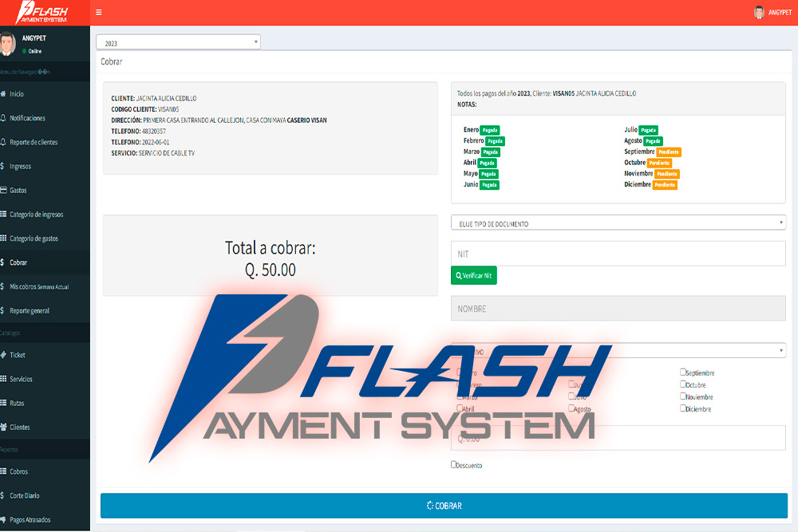The width and height of the screenshot is (798, 532).
Task: Check the Septiembre month checkbox
Action: [683, 372]
